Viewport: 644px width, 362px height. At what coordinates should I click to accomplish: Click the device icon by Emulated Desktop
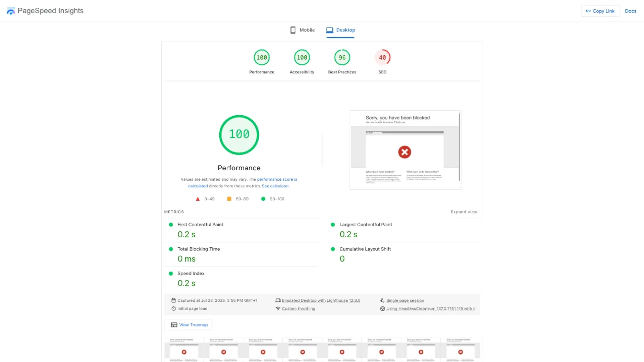(278, 300)
